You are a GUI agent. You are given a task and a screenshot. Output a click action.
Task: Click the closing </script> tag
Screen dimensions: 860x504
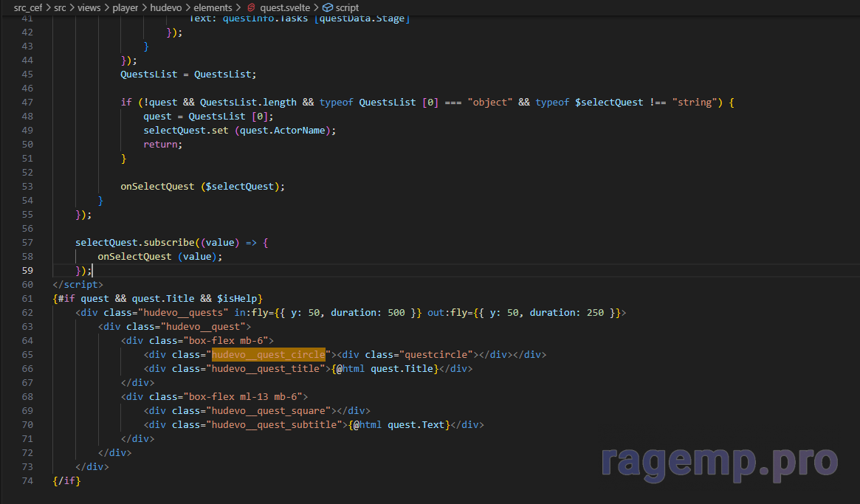(78, 285)
